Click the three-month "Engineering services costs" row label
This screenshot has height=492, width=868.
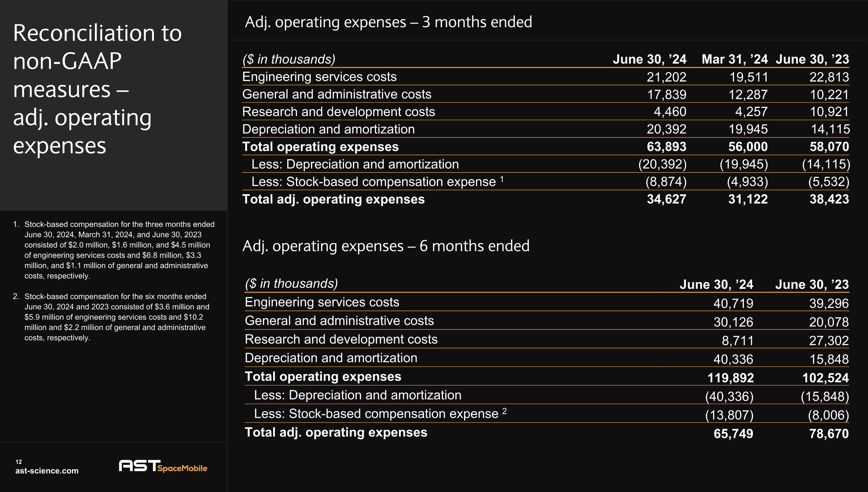319,77
